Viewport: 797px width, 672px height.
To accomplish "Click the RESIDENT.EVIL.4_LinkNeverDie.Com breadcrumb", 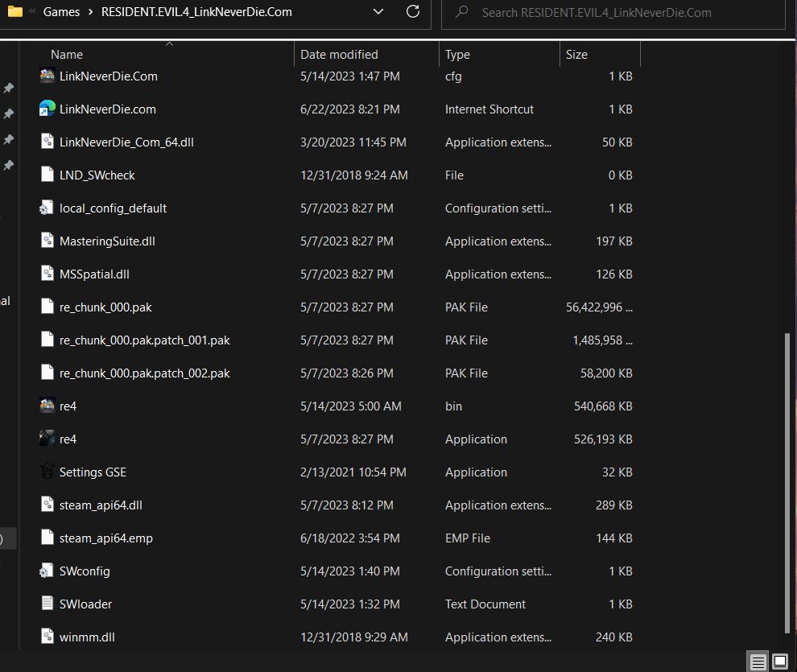I will (196, 12).
